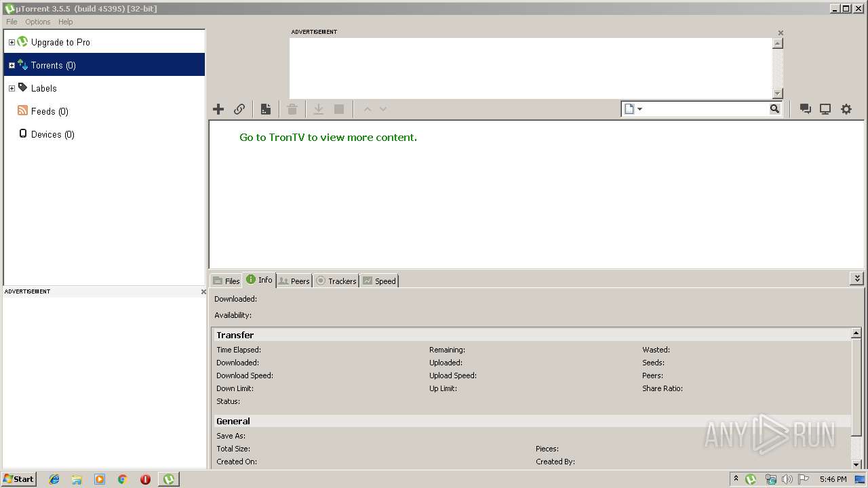Screen dimensions: 868x488
Task: Open Devices (0) in sidebar
Action: coord(53,134)
